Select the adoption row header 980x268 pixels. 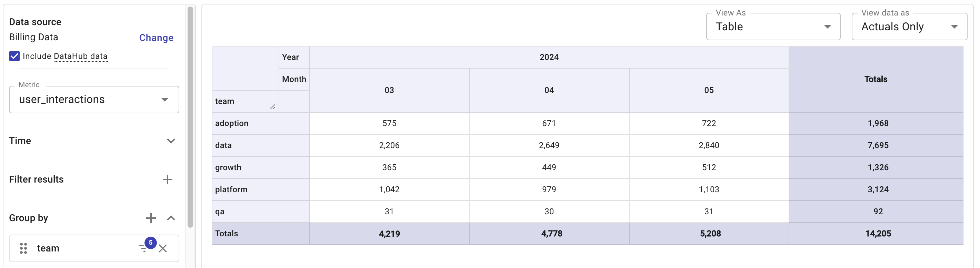[x=232, y=123]
